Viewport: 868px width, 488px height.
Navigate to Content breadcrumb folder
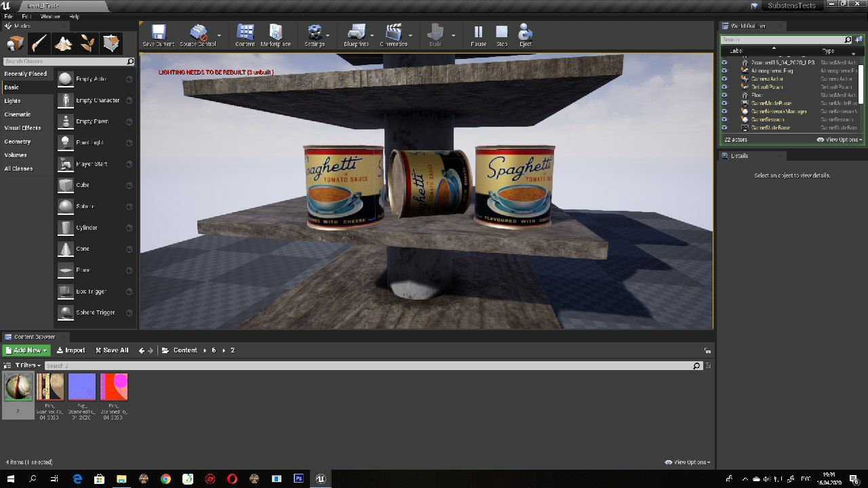(x=185, y=350)
